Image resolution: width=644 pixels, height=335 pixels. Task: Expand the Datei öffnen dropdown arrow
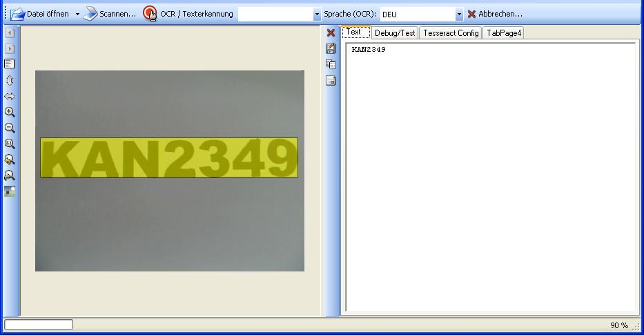coord(77,14)
